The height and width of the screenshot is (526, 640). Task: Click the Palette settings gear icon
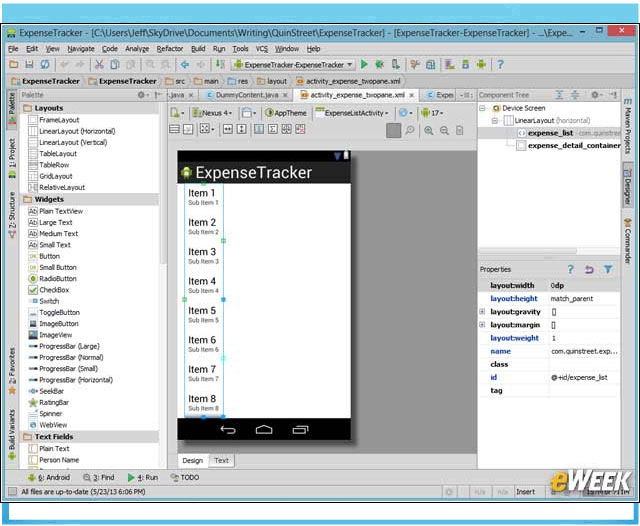tap(141, 95)
